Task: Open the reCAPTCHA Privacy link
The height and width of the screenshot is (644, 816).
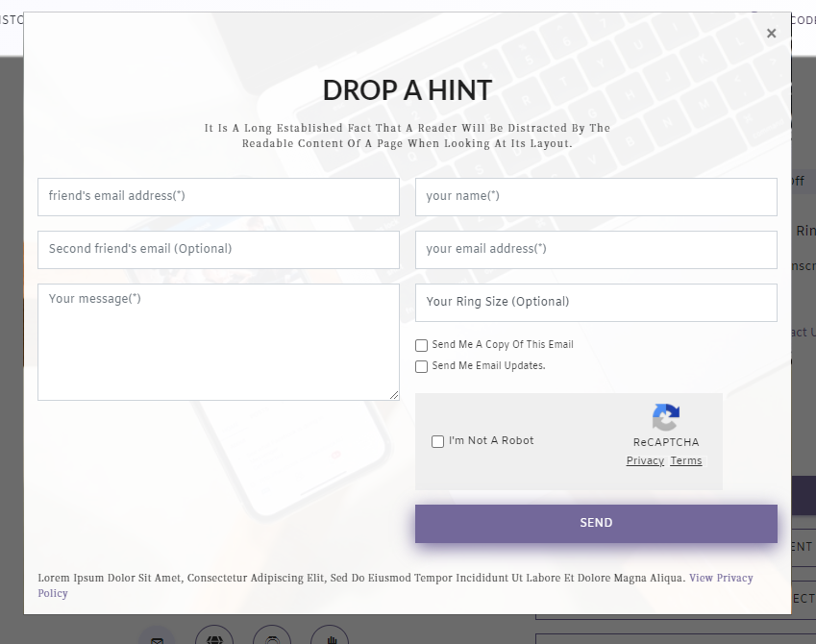Action: 645,461
